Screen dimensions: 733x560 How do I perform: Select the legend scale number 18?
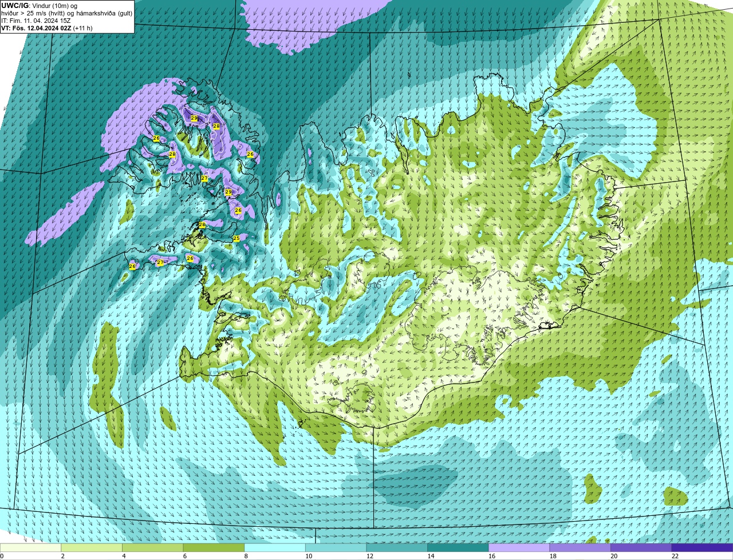coord(553,556)
